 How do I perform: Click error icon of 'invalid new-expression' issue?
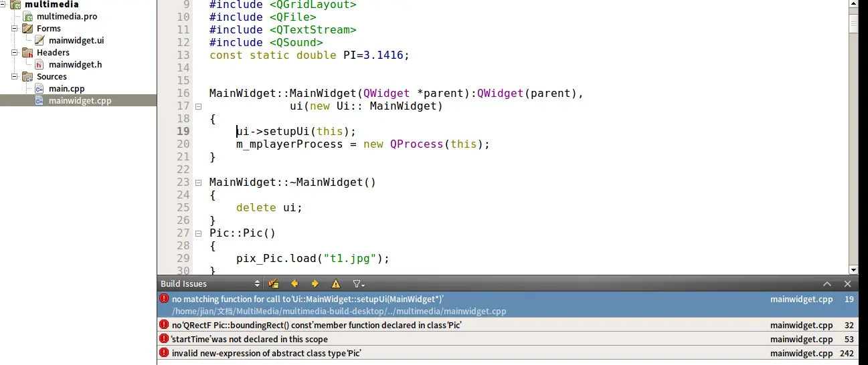point(164,352)
